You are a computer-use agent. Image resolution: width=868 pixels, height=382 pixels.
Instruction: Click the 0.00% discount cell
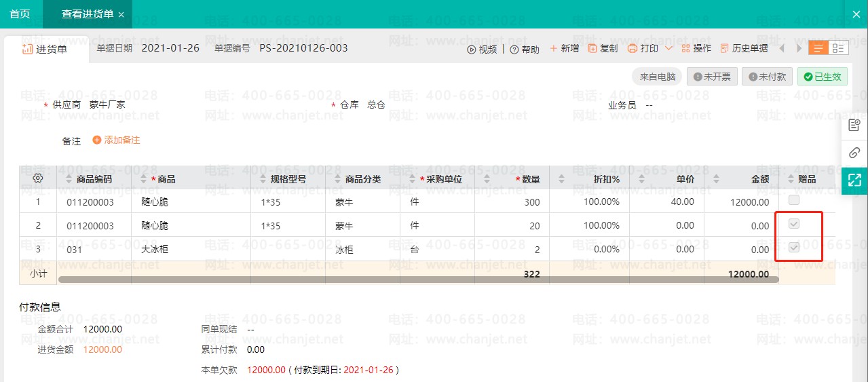click(x=589, y=249)
